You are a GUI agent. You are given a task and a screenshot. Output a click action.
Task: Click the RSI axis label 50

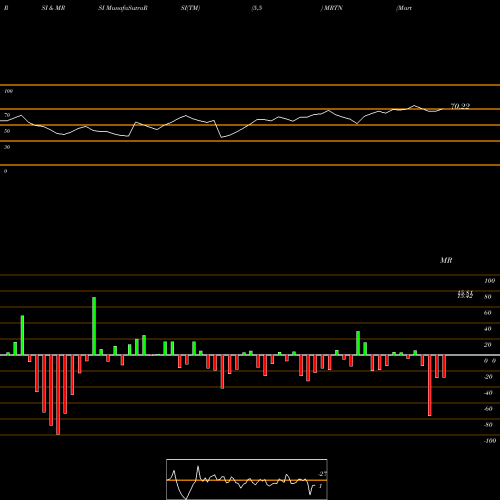pos(7,131)
